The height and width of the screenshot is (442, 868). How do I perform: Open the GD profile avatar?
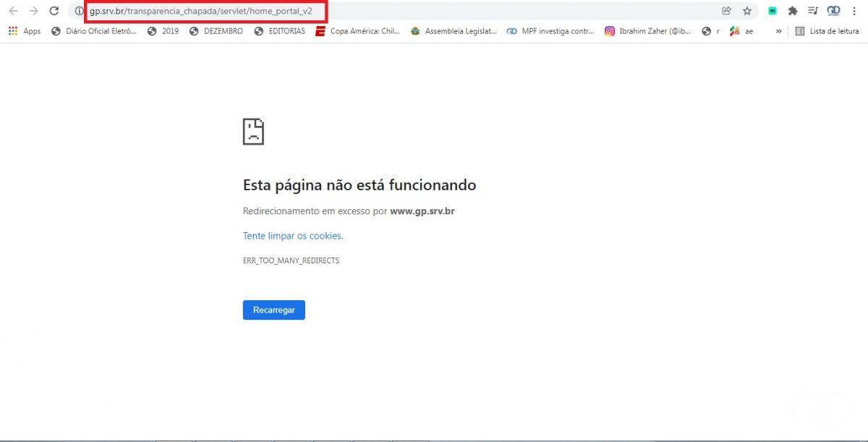(834, 11)
